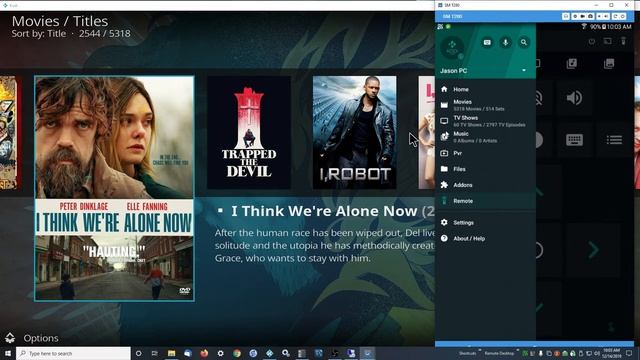This screenshot has width=640, height=360.
Task: Click the right arrow on remote pad
Action: click(x=593, y=249)
